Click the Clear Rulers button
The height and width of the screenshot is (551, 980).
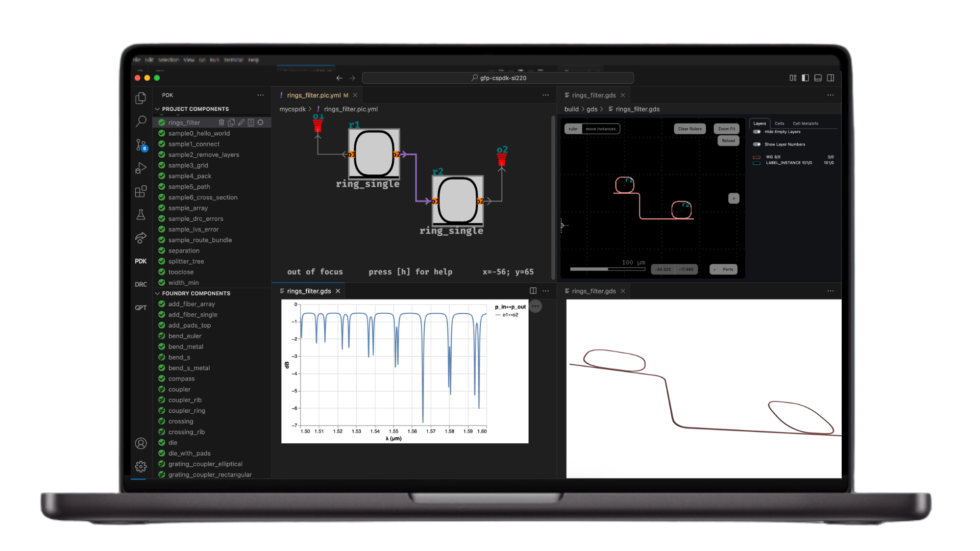[690, 129]
